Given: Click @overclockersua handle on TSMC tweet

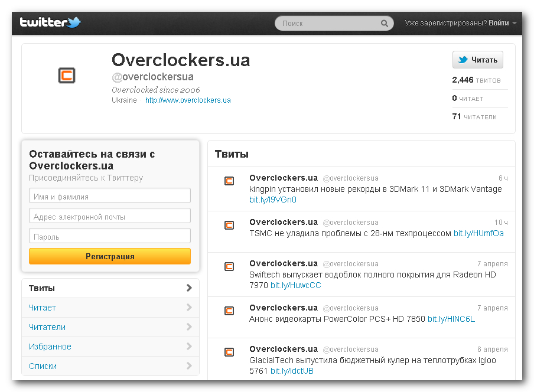Looking at the screenshot, I should [x=350, y=223].
